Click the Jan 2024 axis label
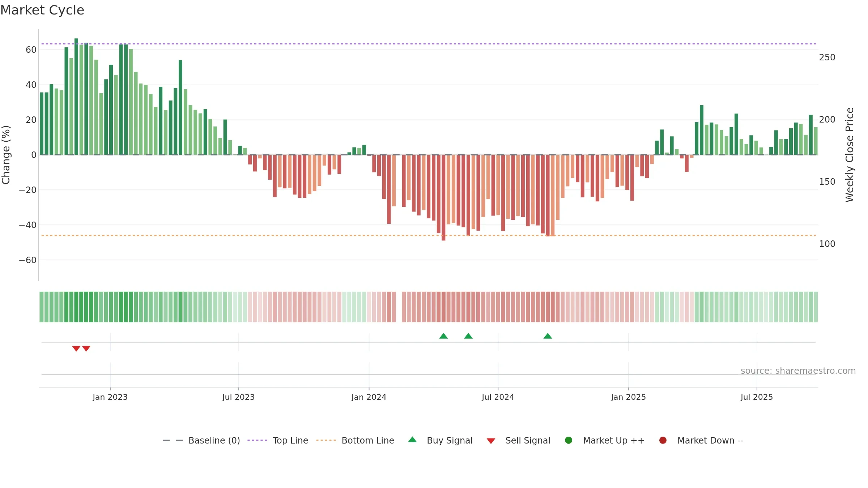The image size is (868, 488). (369, 397)
